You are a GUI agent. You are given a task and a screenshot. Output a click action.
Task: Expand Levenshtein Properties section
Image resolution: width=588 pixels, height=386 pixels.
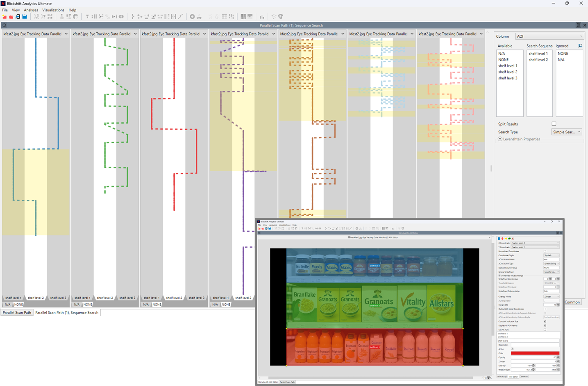500,139
